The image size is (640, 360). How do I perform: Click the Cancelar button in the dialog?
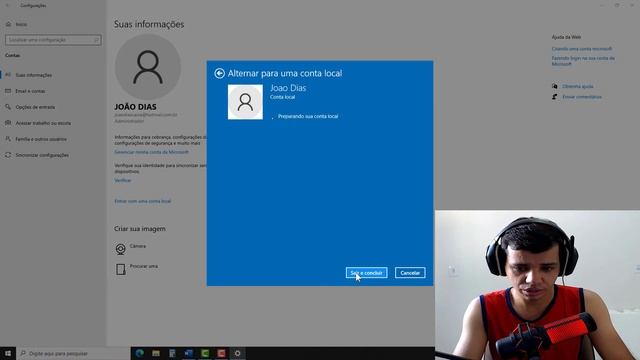410,273
